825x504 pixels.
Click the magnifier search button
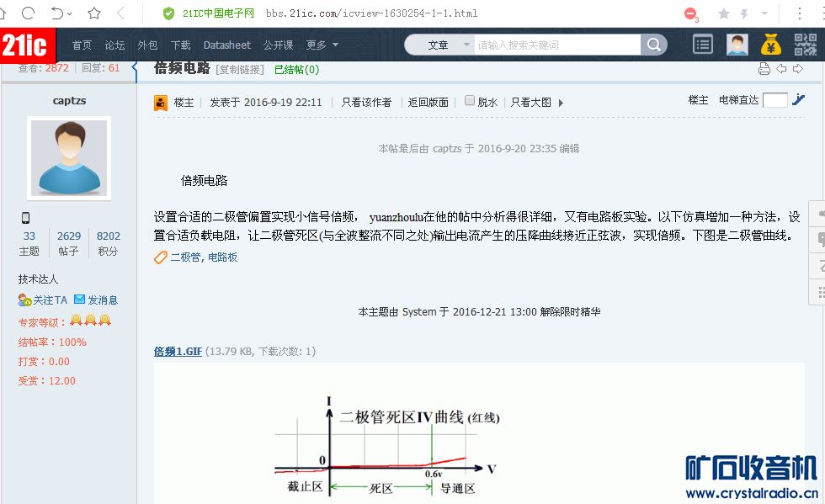coord(654,45)
